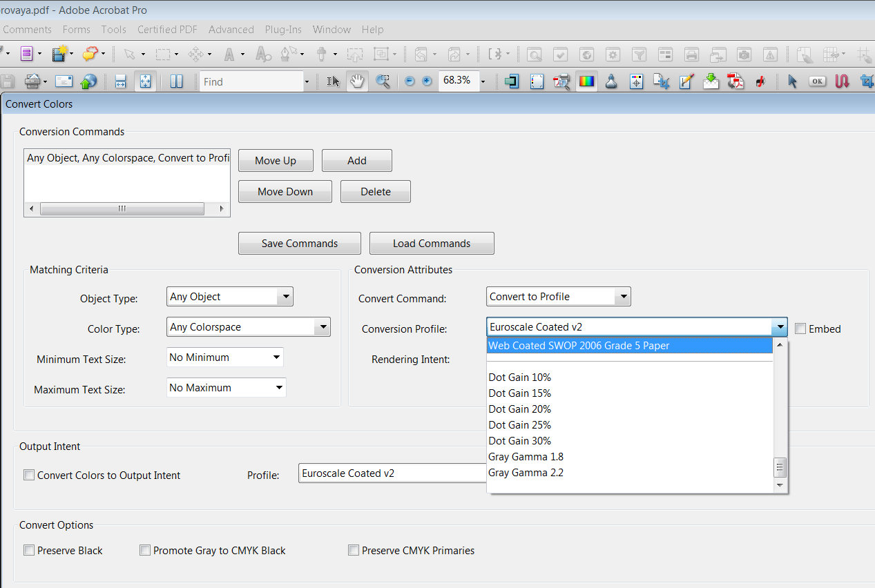Click the Move Down button

(x=285, y=192)
